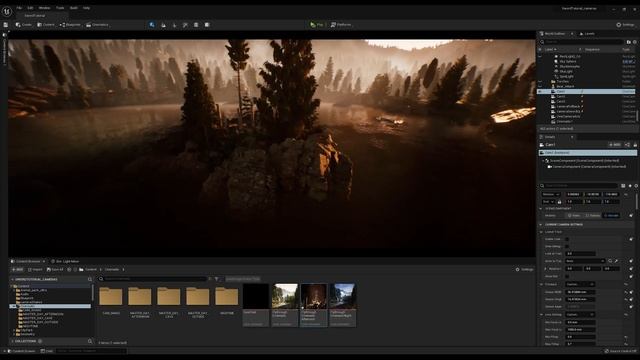Open Details panel settings gear
This screenshot has height=360, width=640.
pyautogui.click(x=636, y=186)
